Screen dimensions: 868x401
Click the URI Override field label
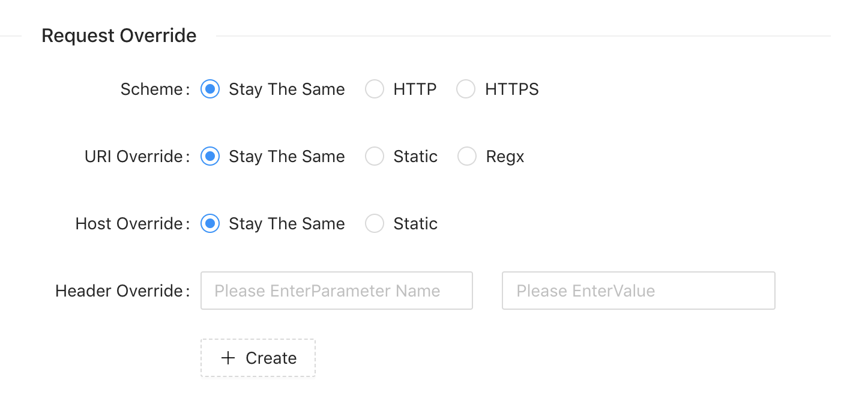tap(134, 157)
